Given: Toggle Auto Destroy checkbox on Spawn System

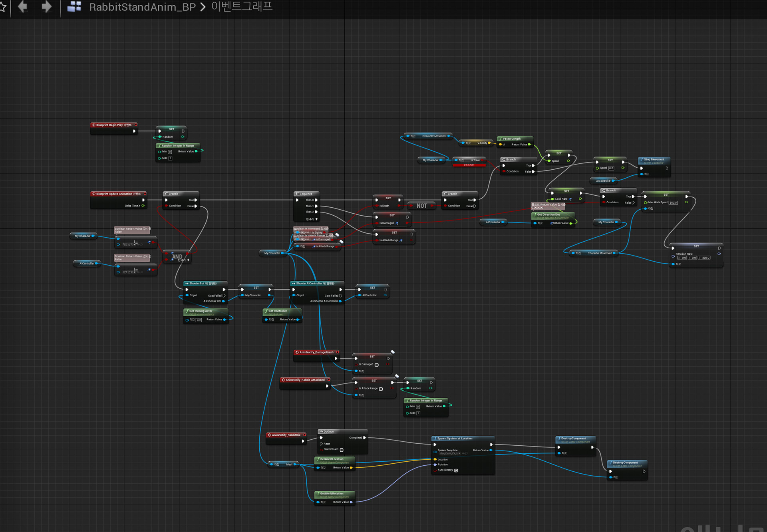Looking at the screenshot, I should (x=456, y=470).
